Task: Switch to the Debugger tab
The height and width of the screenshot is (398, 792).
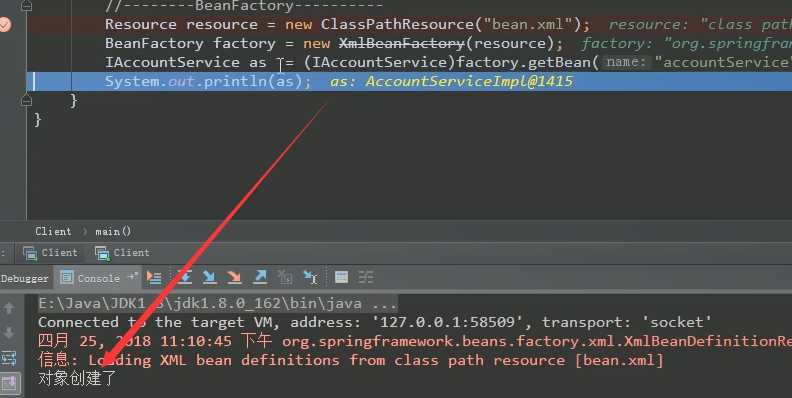Action: point(24,278)
